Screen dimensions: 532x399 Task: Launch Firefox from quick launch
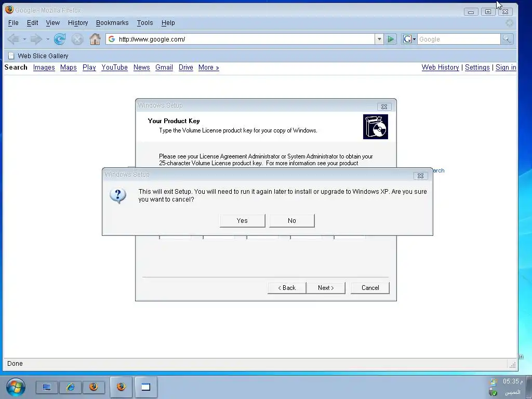(94, 387)
